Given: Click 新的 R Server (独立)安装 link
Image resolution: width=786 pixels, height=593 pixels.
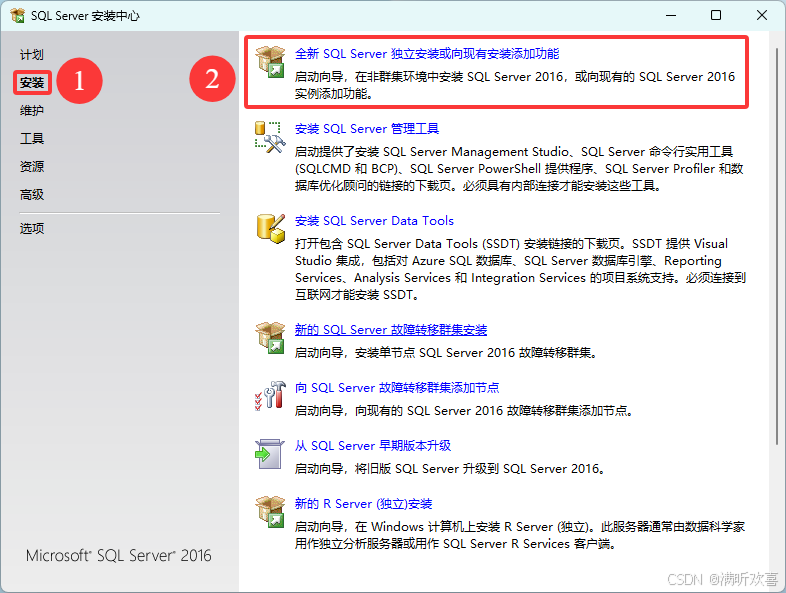Looking at the screenshot, I should pyautogui.click(x=363, y=504).
